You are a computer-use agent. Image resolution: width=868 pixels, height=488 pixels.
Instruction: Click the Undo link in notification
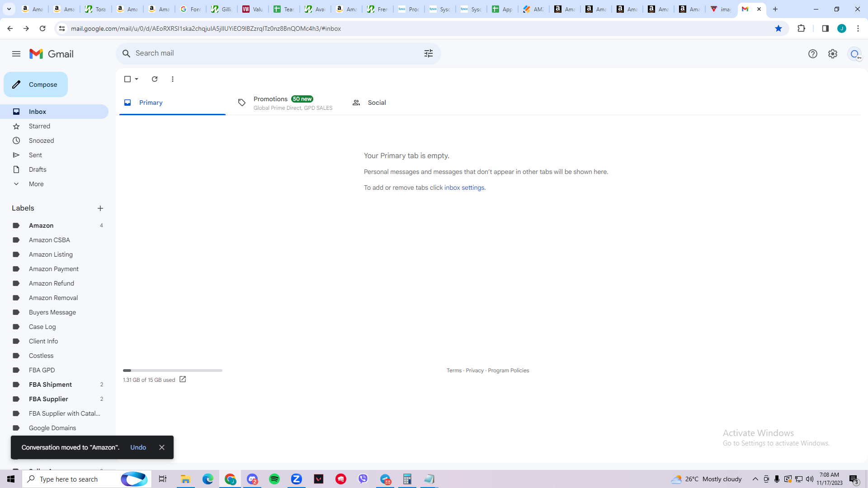[138, 447]
